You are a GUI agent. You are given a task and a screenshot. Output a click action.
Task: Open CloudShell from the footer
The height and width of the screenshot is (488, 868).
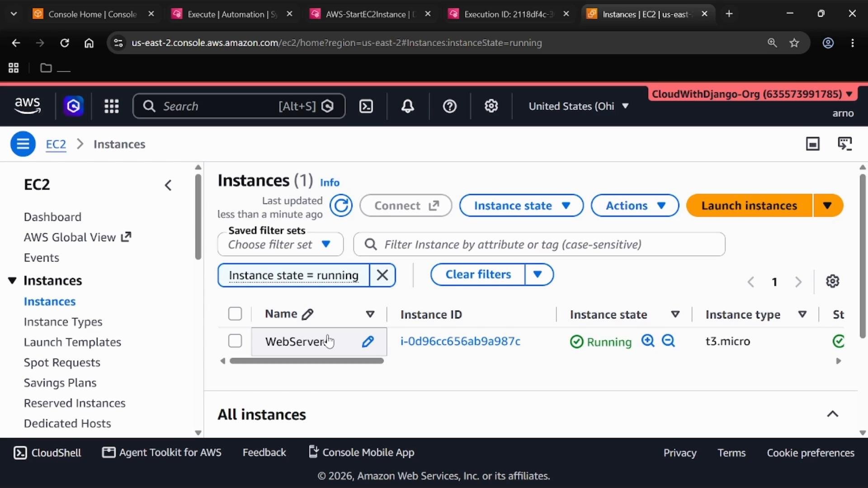pos(47,453)
